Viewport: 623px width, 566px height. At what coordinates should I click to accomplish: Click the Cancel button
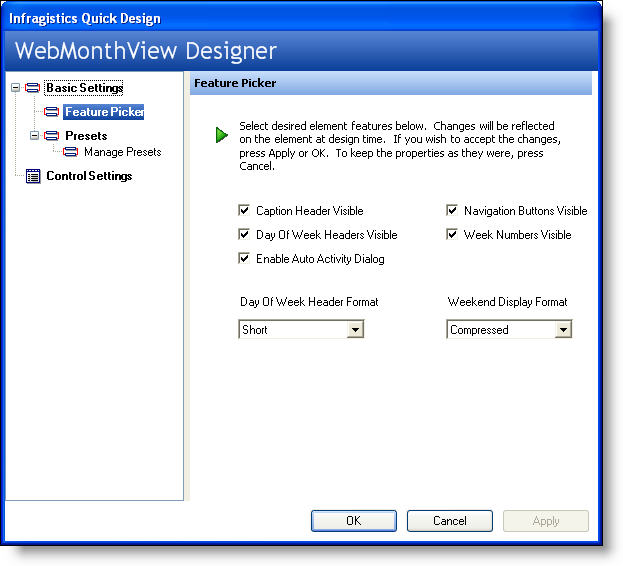pyautogui.click(x=449, y=521)
